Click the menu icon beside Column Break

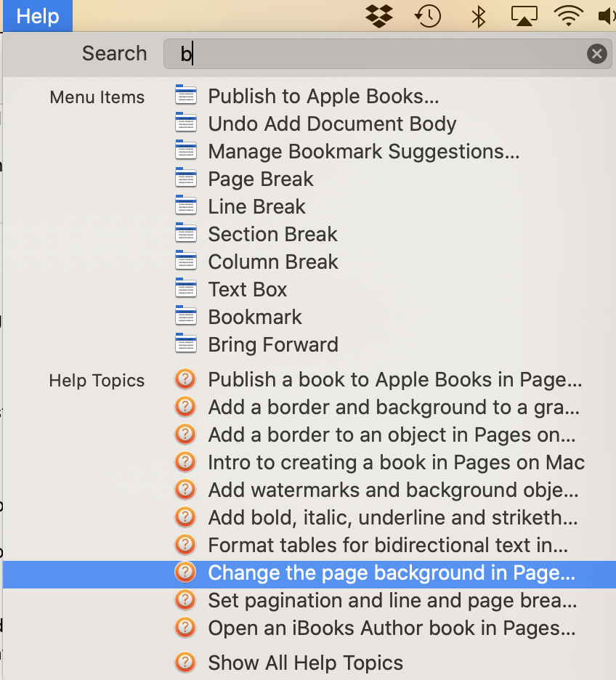186,260
